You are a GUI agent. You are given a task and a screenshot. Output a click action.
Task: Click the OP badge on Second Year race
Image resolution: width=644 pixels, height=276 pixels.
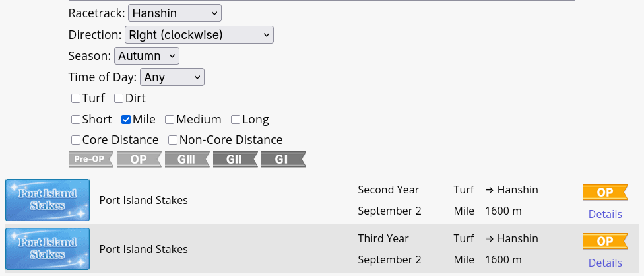click(605, 192)
